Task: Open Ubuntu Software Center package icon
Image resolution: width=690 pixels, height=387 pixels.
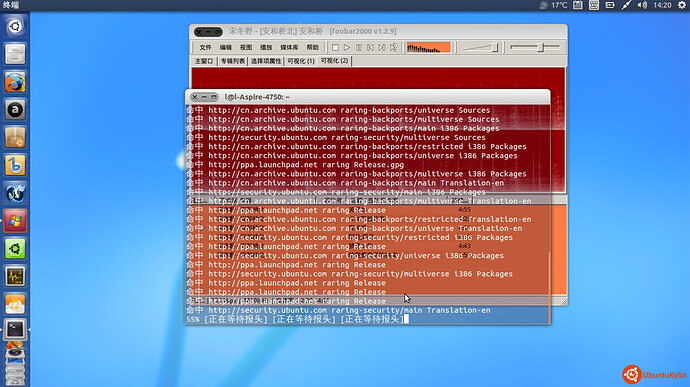Action: click(15, 137)
